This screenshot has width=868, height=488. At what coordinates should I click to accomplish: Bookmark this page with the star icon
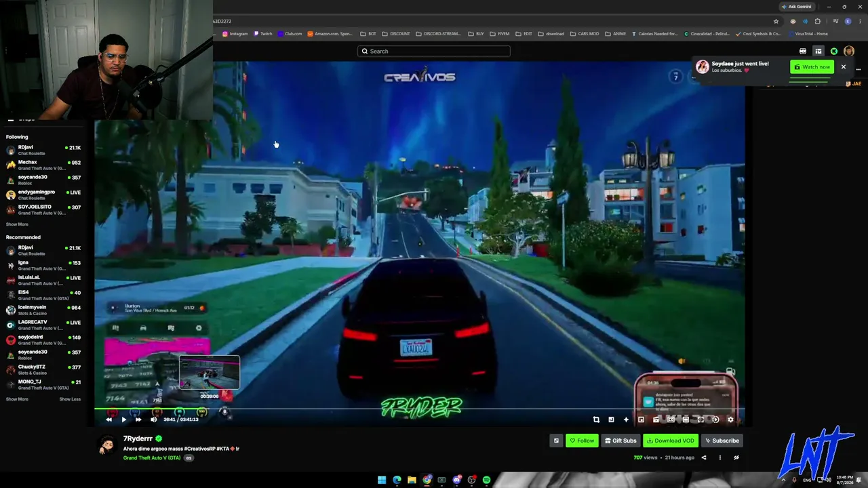point(776,21)
